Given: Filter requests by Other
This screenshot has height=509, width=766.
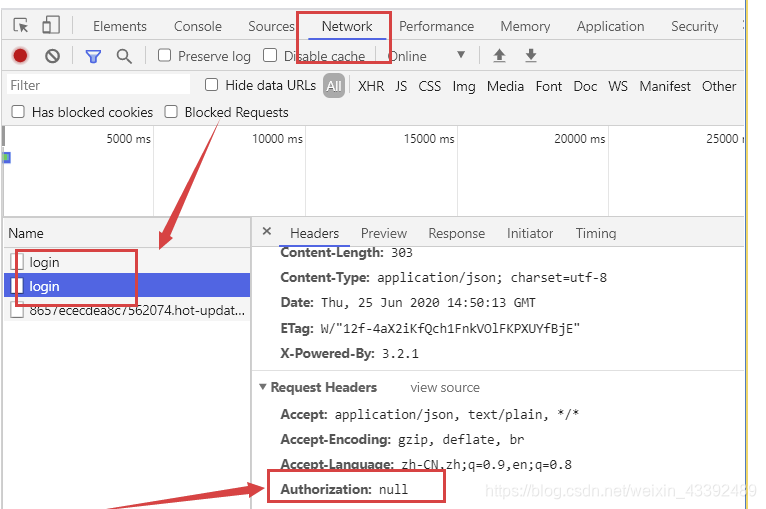Looking at the screenshot, I should tap(719, 86).
